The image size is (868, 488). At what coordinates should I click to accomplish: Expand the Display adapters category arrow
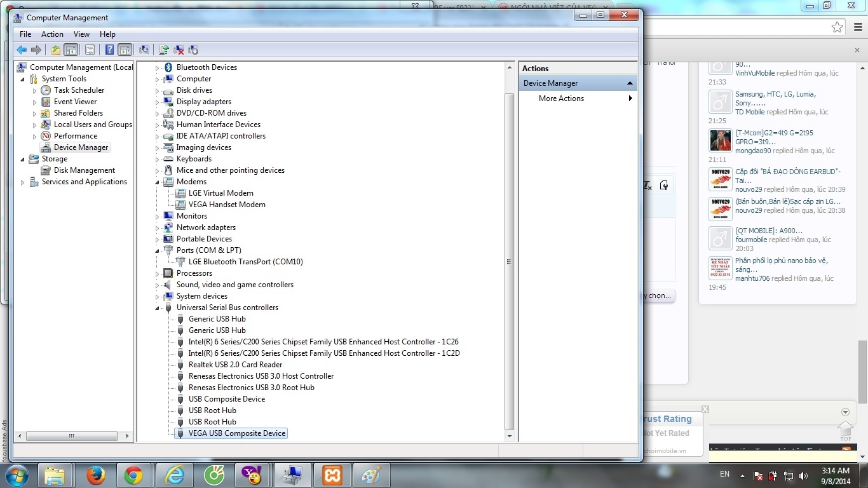(x=158, y=102)
